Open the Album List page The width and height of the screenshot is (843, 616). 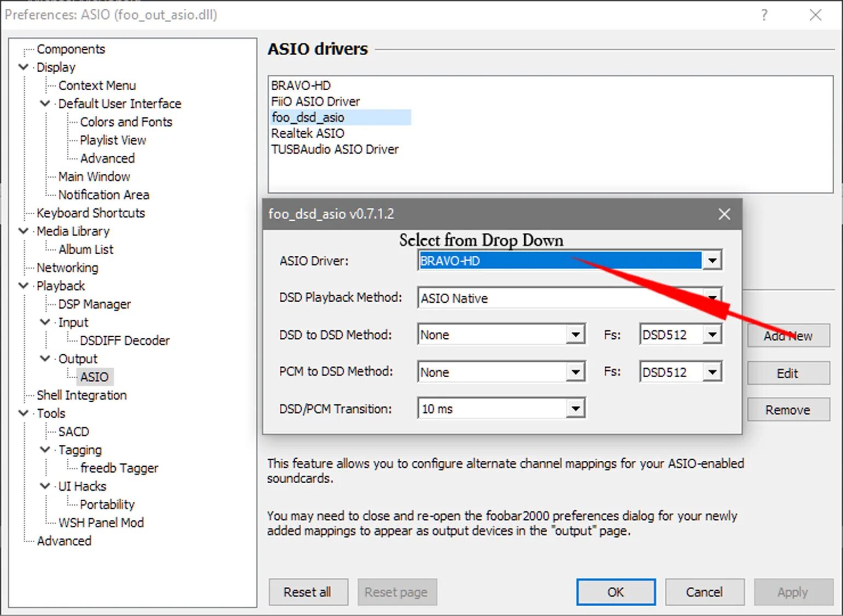[x=86, y=249]
